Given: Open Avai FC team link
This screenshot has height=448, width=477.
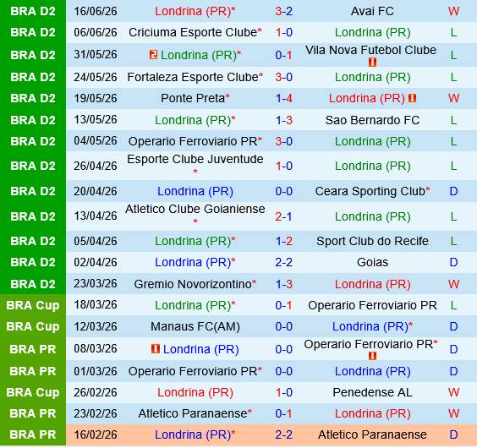Looking at the screenshot, I should tap(372, 11).
